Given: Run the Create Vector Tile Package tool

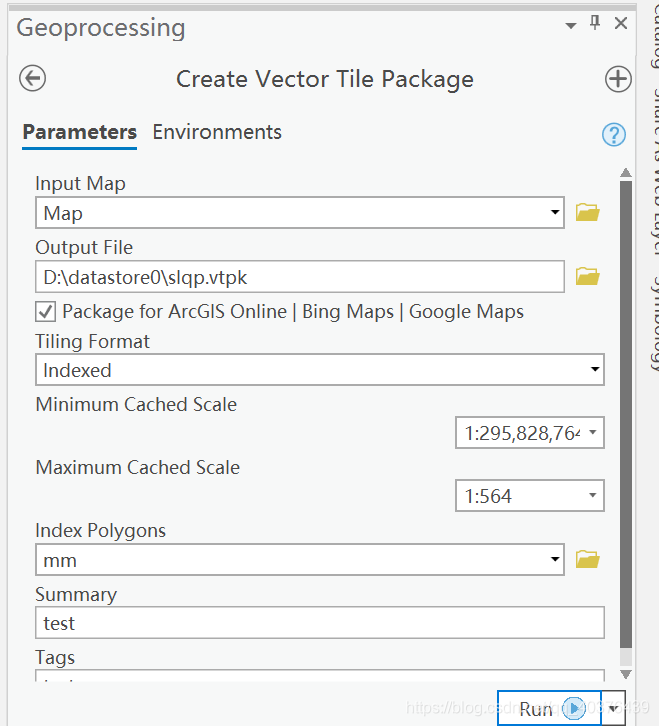Looking at the screenshot, I should click(548, 708).
